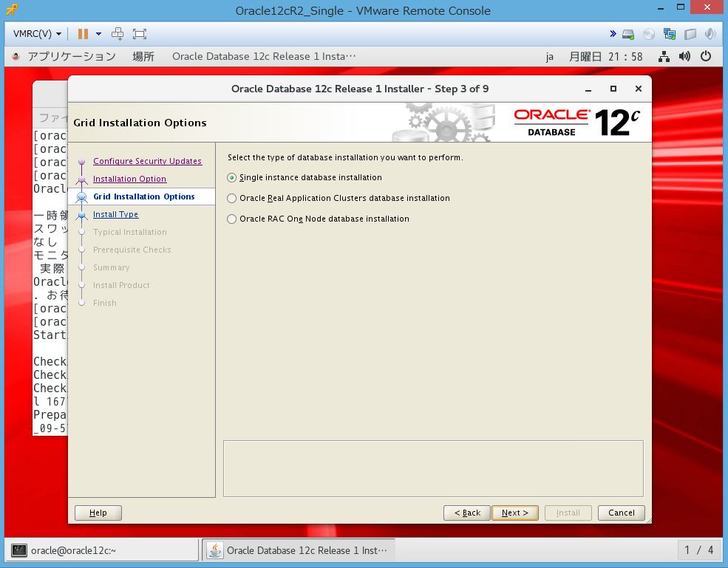Click the VMware Remote Console app icon
Viewport: 728px width, 568px height.
pyautogui.click(x=12, y=10)
